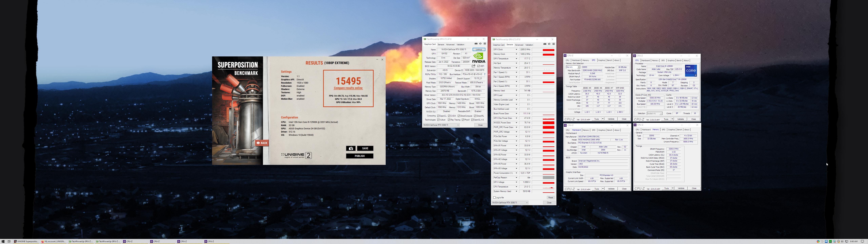Screen dimensions: 868x244
Task: Click the Driver Version field in GPU-Z
Action: [461, 95]
